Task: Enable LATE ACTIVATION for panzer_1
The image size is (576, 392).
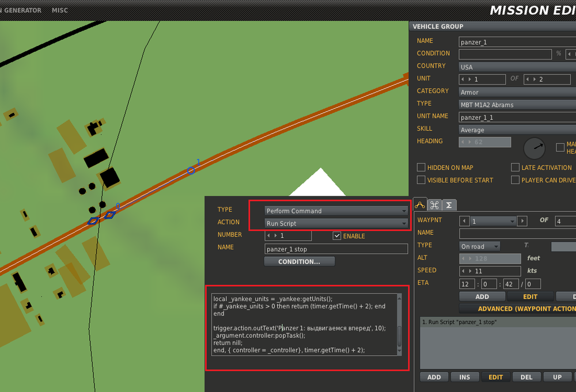Action: tap(514, 167)
